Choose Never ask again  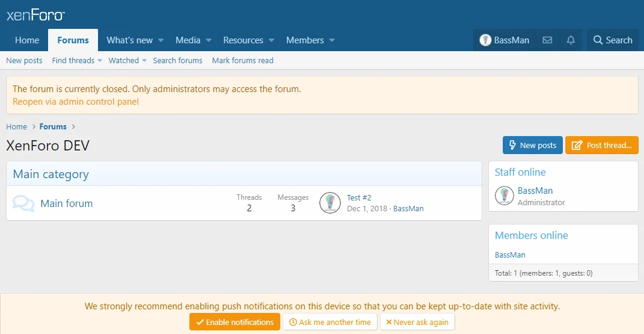[x=417, y=322]
